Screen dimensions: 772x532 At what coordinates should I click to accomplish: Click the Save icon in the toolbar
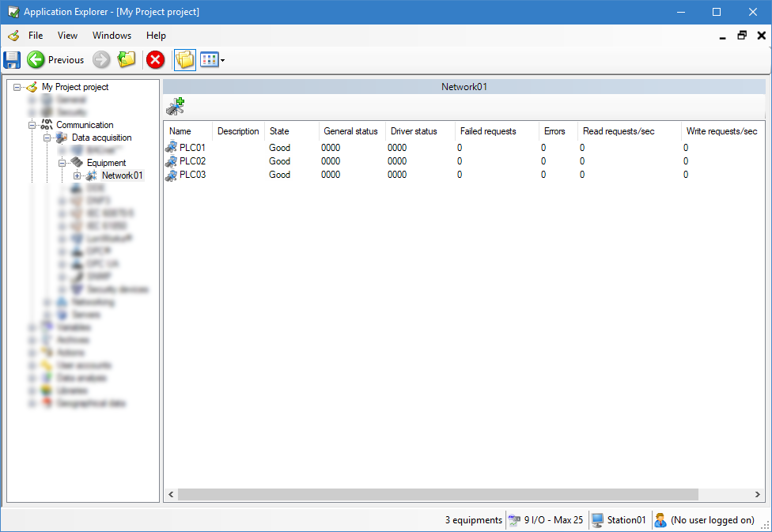click(x=12, y=59)
